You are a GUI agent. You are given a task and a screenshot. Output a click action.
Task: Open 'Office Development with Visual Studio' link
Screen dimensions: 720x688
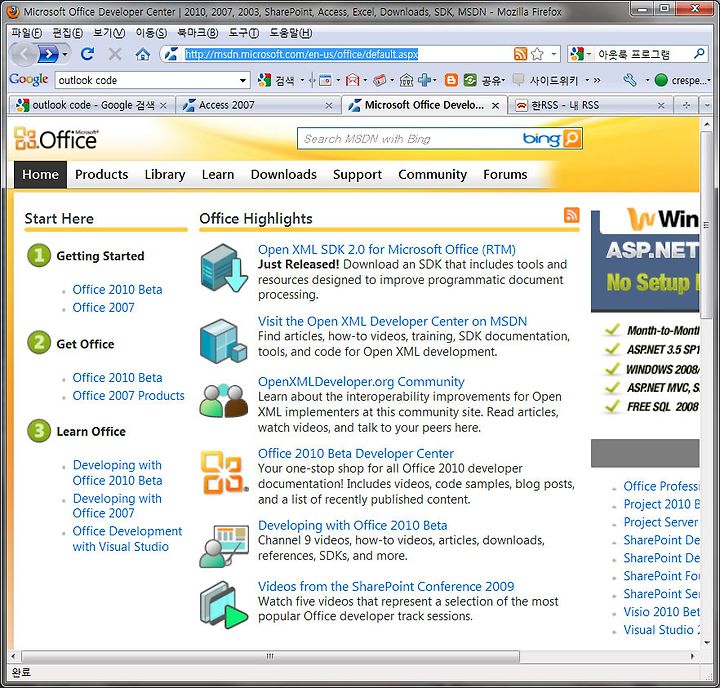127,539
